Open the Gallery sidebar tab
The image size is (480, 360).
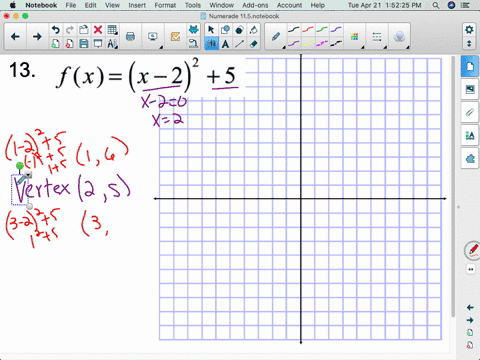click(x=470, y=89)
